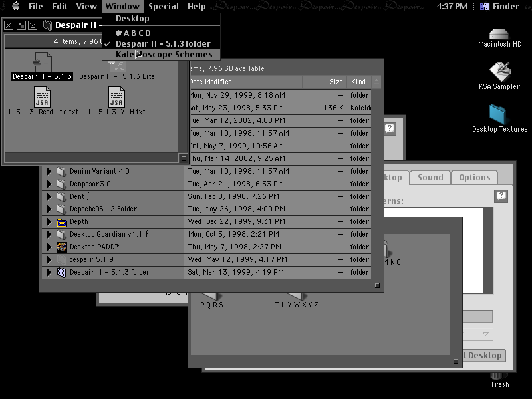Screen dimensions: 532x399
Task: Select the Desktop Textures folder icon
Action: coord(497,114)
